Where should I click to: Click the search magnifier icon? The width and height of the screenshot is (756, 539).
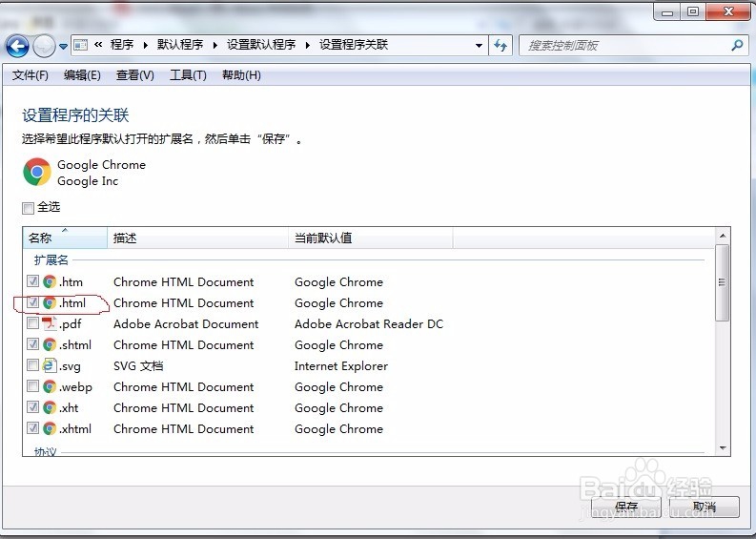click(x=737, y=46)
